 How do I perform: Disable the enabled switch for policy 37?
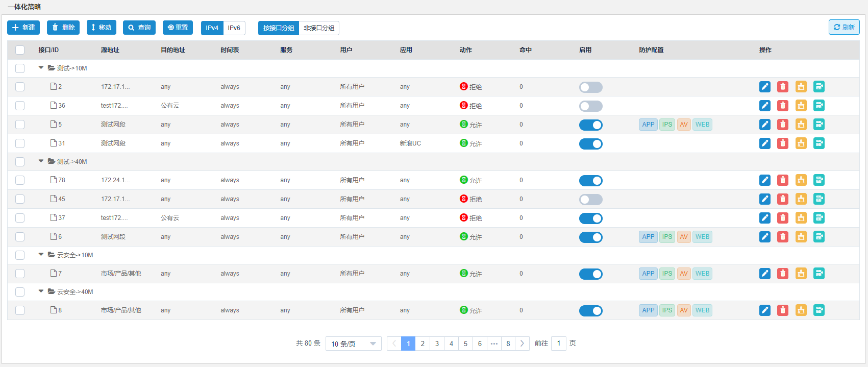(x=590, y=218)
